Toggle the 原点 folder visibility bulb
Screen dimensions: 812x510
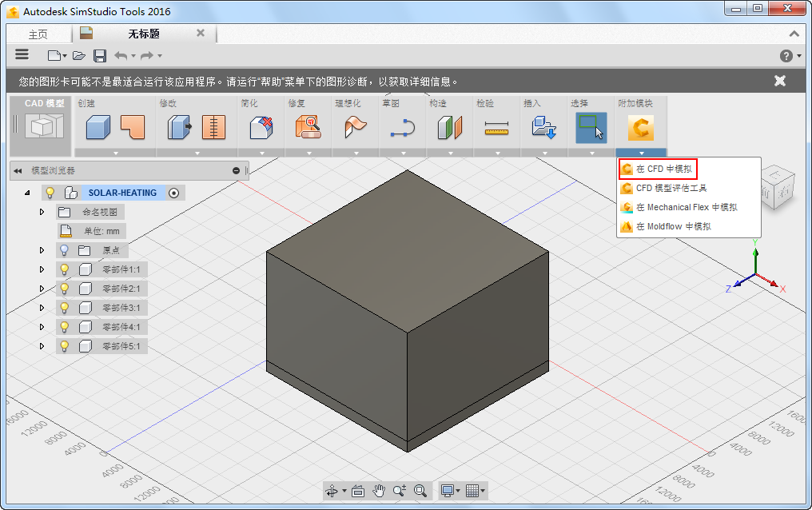64,250
